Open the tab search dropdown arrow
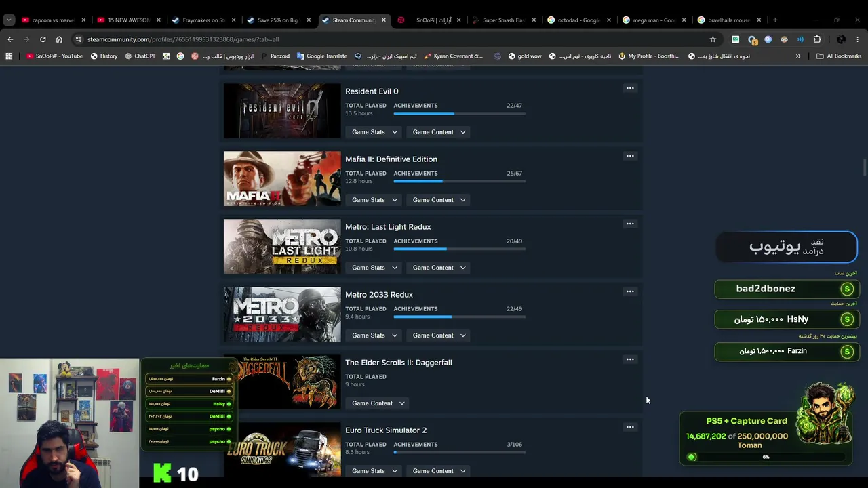The width and height of the screenshot is (868, 488). coord(10,20)
